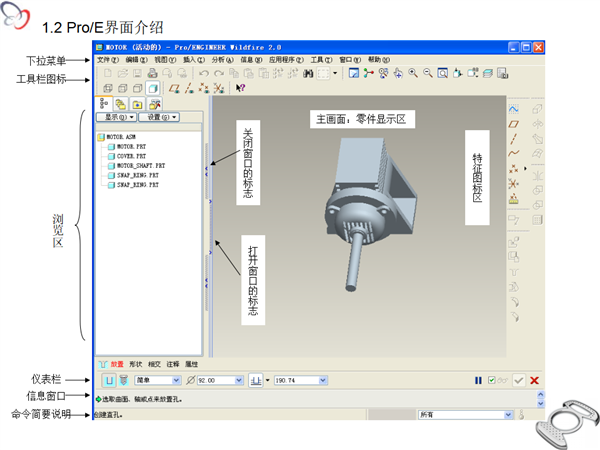Select MOTOR.ASM in model tree

[x=117, y=137]
